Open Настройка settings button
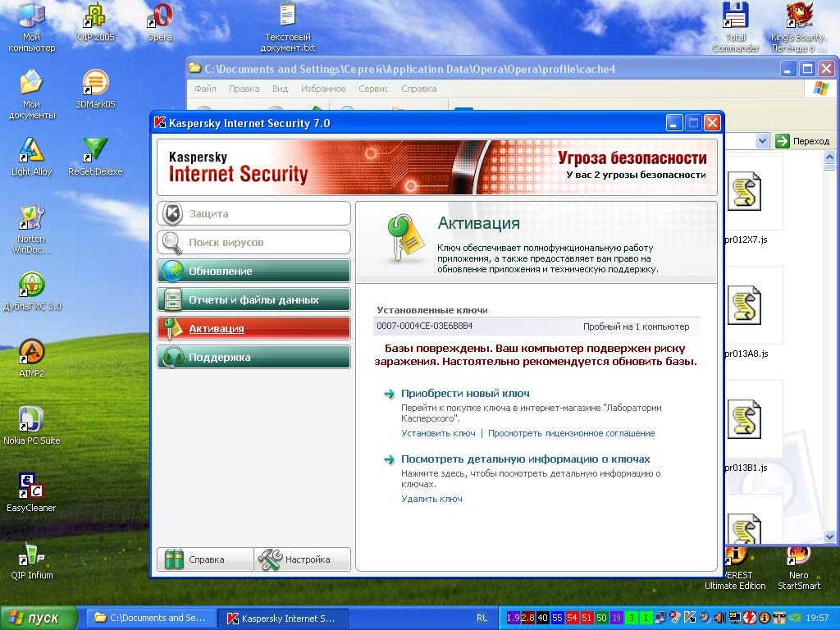 click(x=303, y=559)
